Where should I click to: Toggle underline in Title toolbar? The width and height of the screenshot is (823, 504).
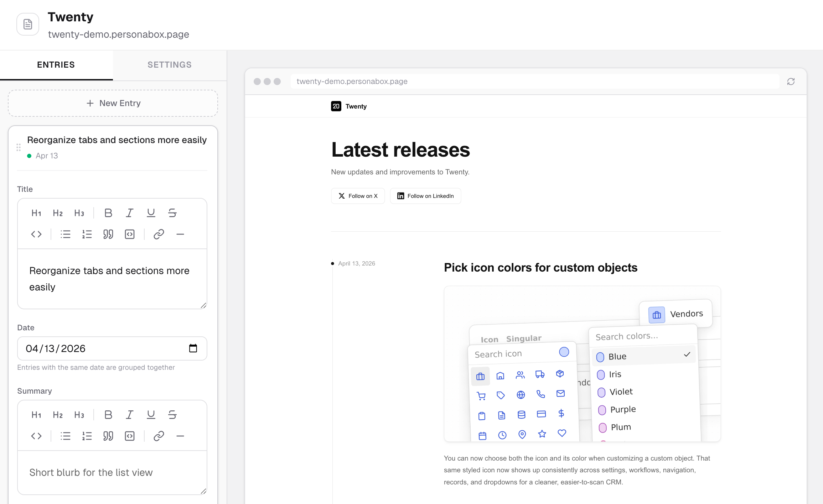click(151, 213)
